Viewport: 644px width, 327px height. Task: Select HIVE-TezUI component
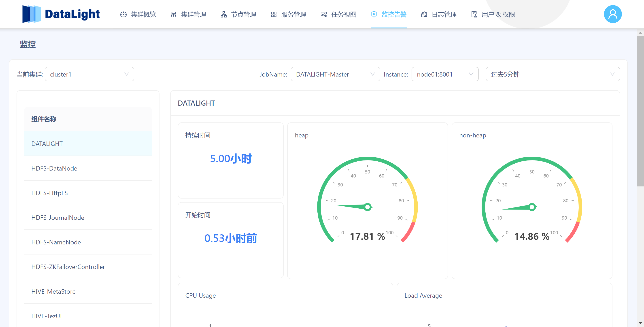coord(88,316)
